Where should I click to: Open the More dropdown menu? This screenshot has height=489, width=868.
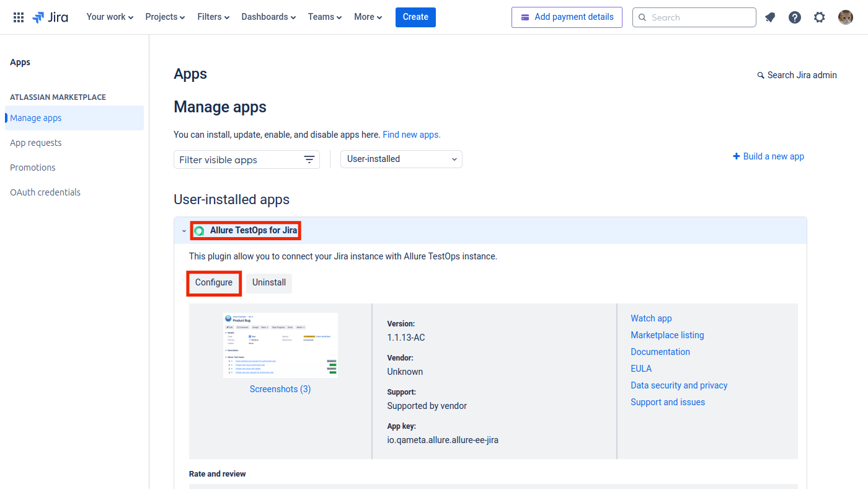click(x=368, y=17)
